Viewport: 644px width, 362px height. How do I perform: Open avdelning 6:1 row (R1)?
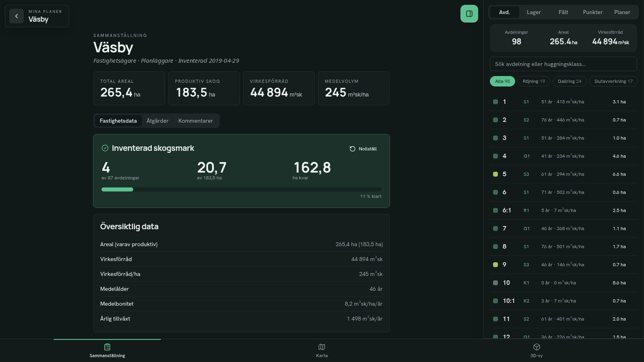point(563,210)
